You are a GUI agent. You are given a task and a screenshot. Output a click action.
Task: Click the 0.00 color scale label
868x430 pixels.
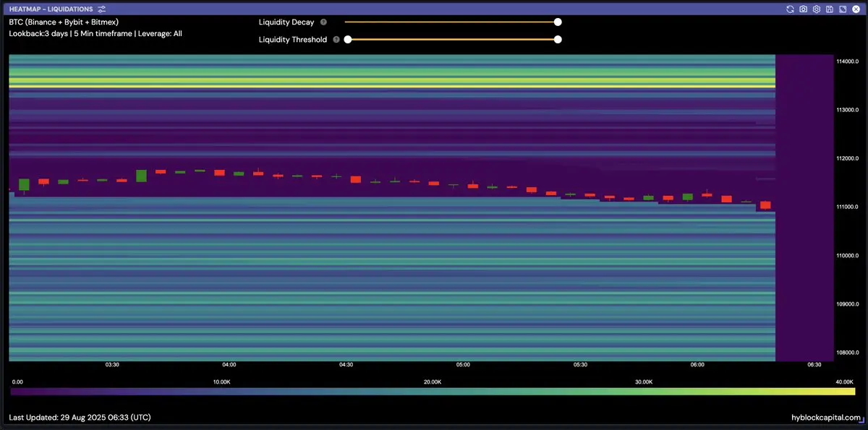(x=18, y=382)
